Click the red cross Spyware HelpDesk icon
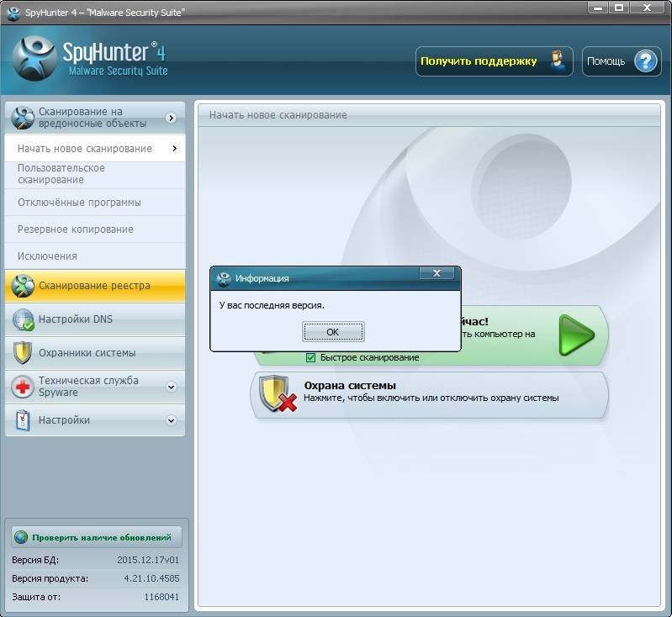Viewport: 672px width, 617px height. (23, 387)
